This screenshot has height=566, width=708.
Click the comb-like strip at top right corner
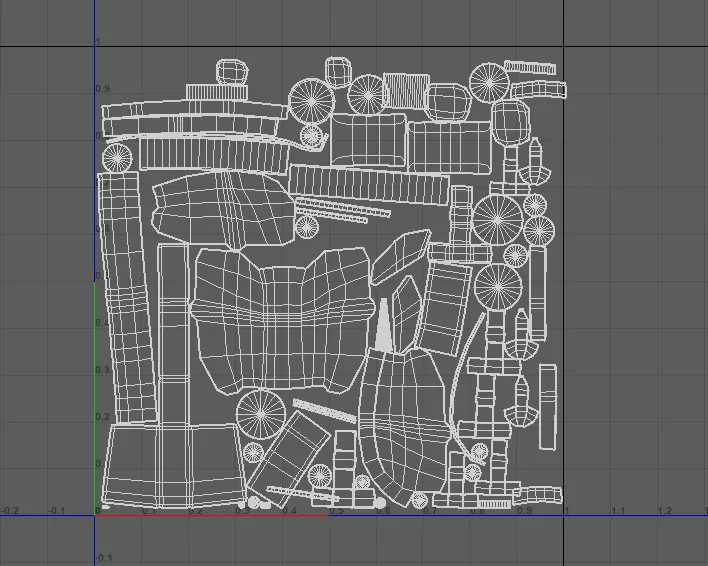click(x=530, y=68)
